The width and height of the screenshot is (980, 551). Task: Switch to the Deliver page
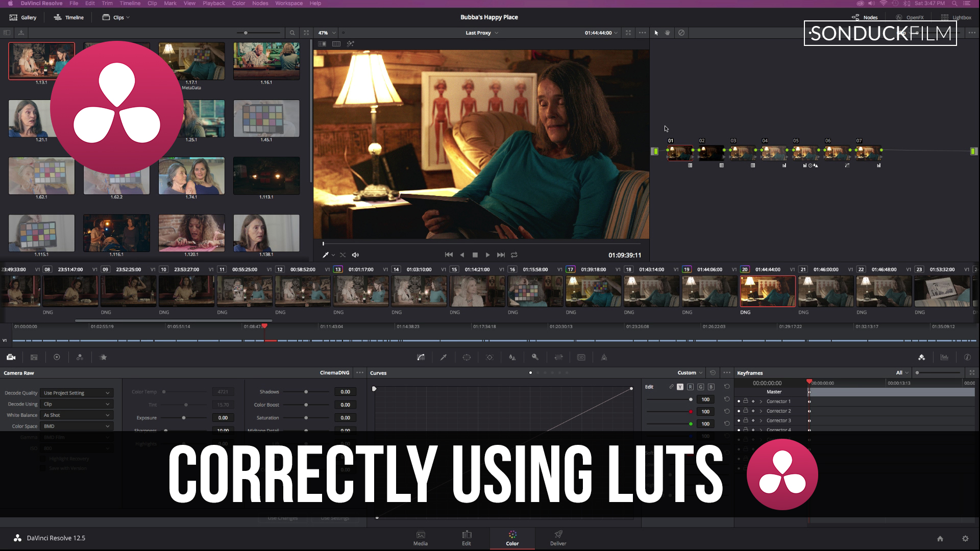pyautogui.click(x=558, y=538)
